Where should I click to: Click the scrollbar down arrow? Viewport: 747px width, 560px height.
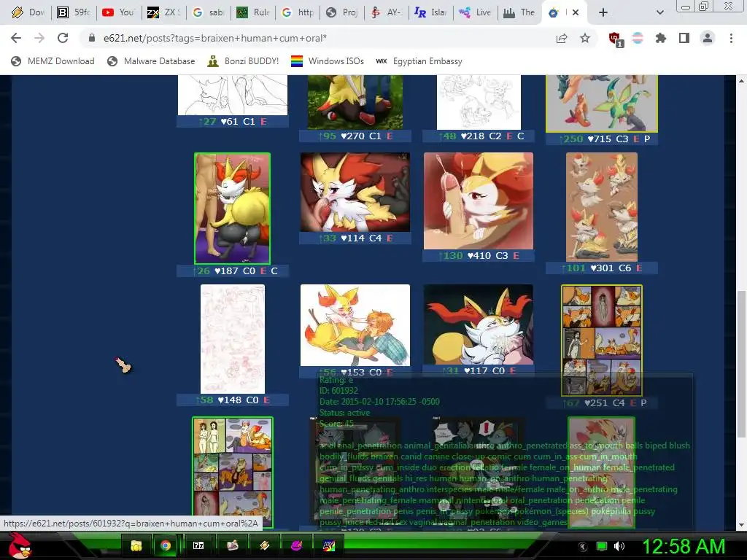pyautogui.click(x=742, y=525)
